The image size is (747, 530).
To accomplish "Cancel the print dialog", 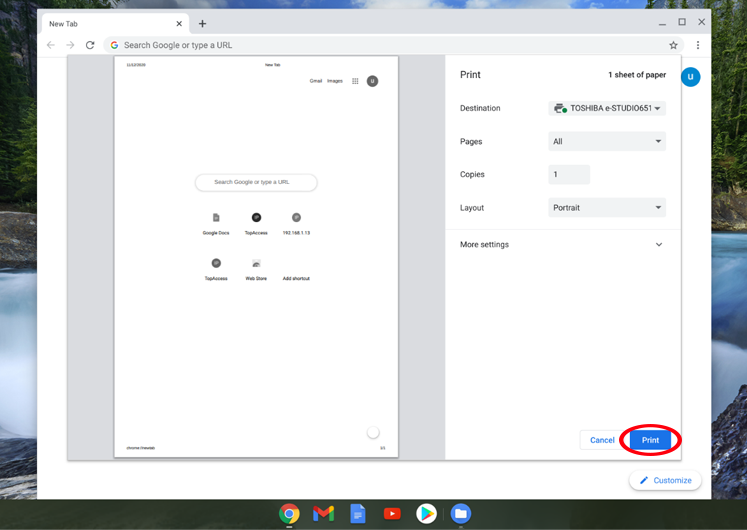I will point(602,440).
